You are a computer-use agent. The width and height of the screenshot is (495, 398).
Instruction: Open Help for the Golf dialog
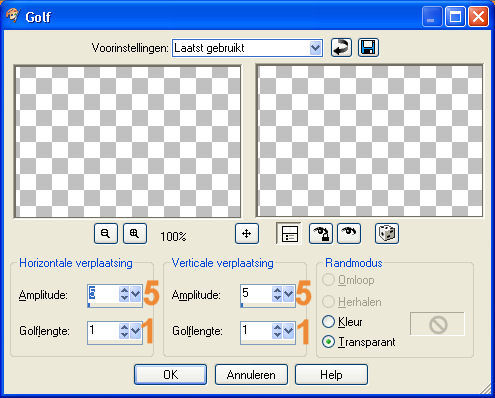coord(331,375)
